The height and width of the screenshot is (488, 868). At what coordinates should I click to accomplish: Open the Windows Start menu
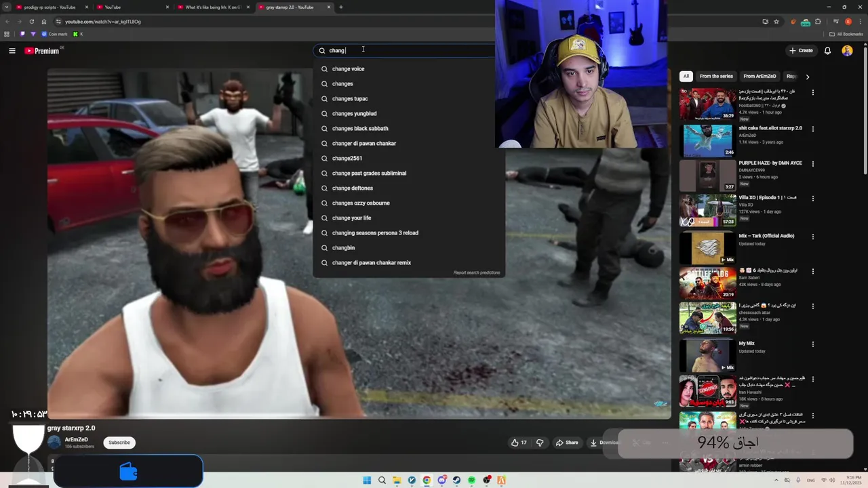pos(367,481)
